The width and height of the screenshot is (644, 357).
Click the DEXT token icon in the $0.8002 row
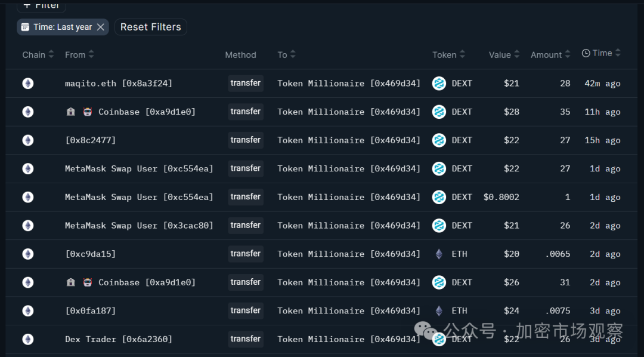click(x=439, y=197)
